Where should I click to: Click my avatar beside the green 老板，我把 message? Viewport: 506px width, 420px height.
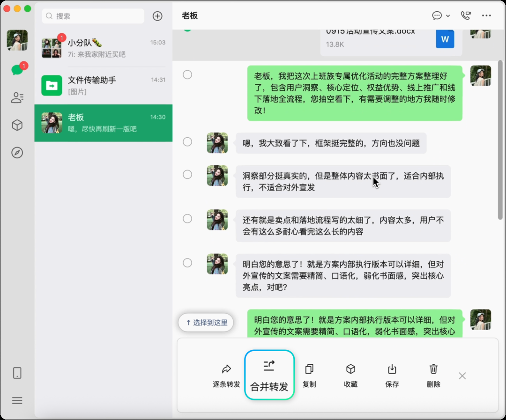(x=481, y=76)
